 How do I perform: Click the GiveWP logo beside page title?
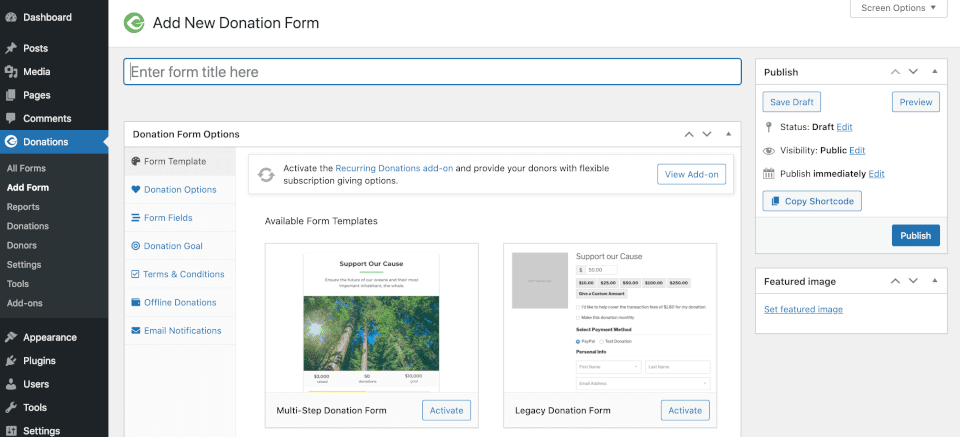click(x=133, y=23)
